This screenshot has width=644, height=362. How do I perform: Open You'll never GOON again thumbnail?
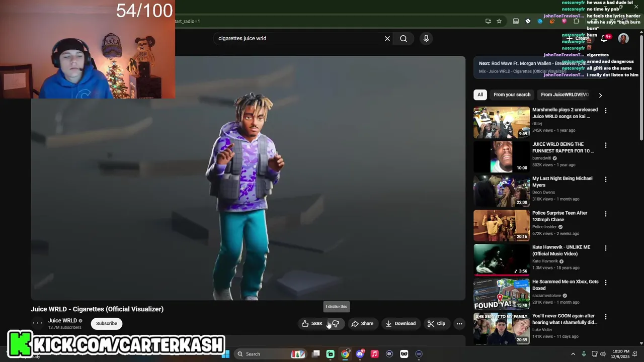pos(501,329)
